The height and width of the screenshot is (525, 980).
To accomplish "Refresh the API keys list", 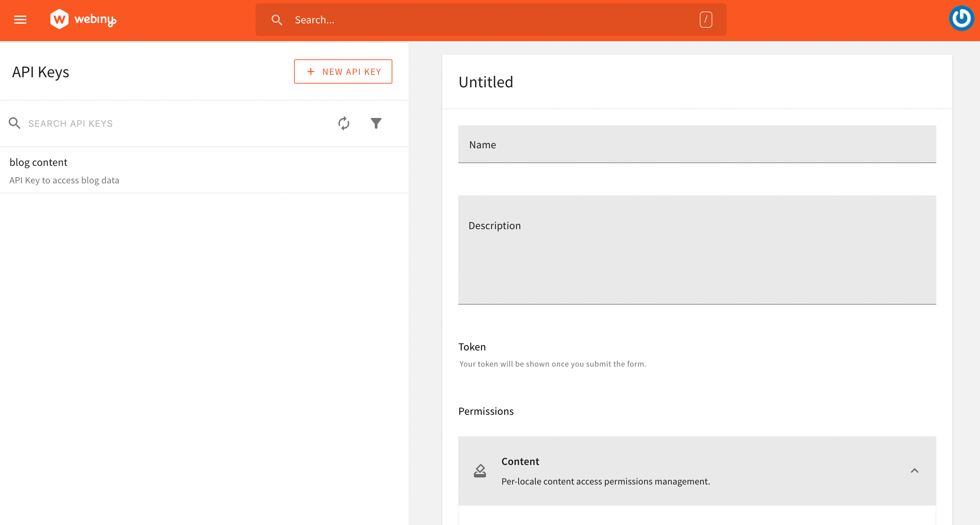I will 343,123.
